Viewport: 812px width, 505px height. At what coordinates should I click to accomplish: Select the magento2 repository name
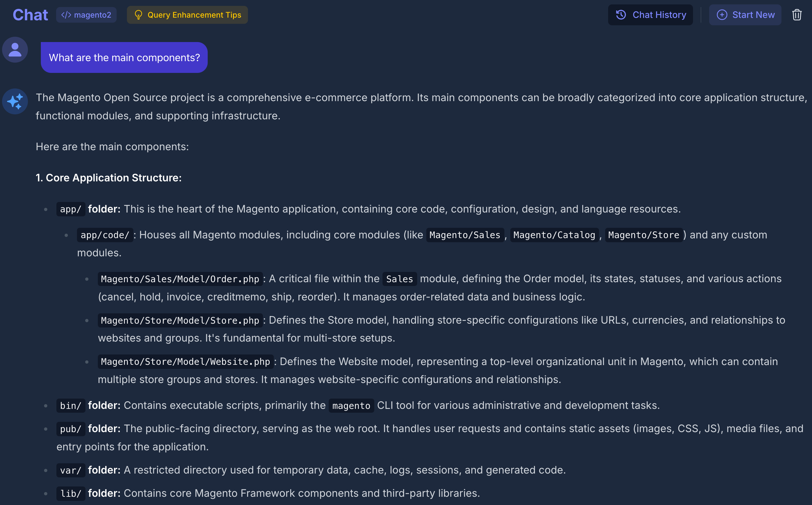[93, 15]
